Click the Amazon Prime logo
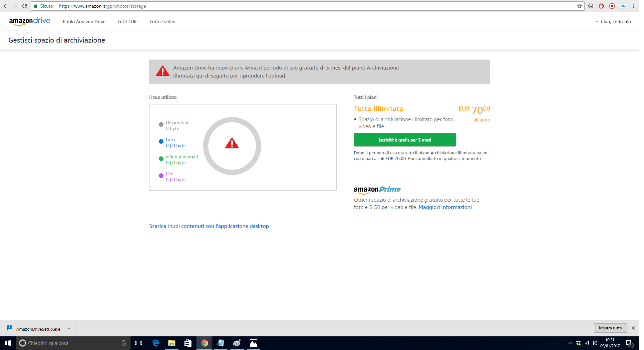Screen dimensions: 644x350 click(377, 190)
